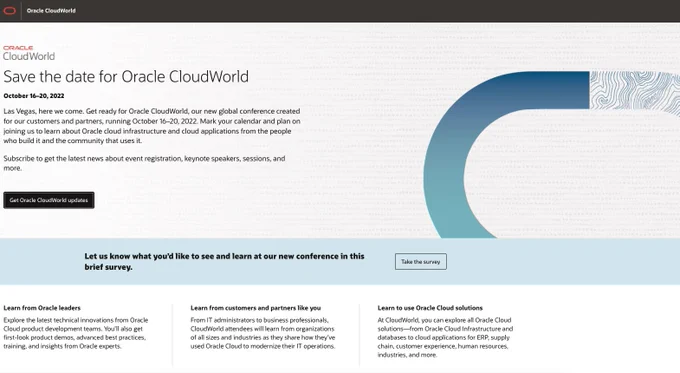Click Get Oracle CloudWorld updates button

(x=49, y=200)
